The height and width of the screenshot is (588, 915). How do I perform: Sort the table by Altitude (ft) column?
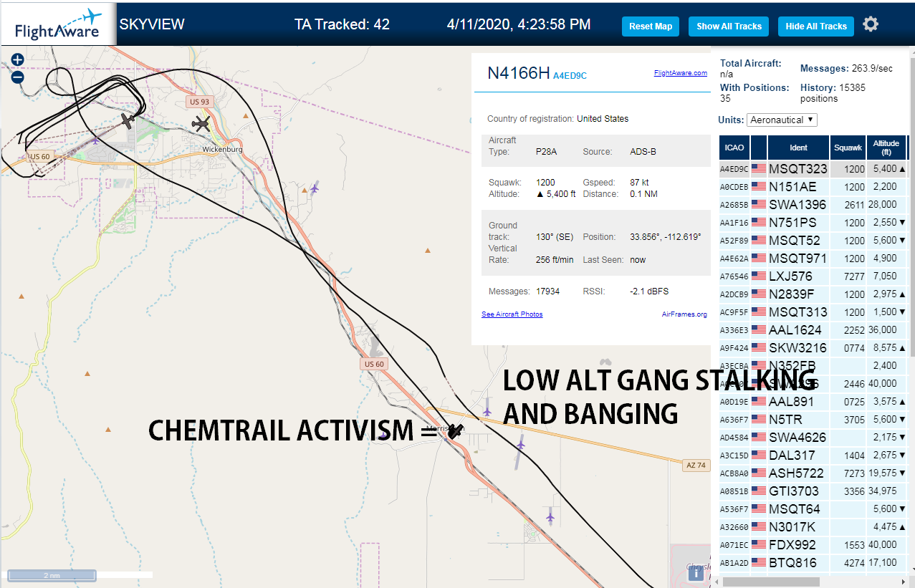coord(886,148)
